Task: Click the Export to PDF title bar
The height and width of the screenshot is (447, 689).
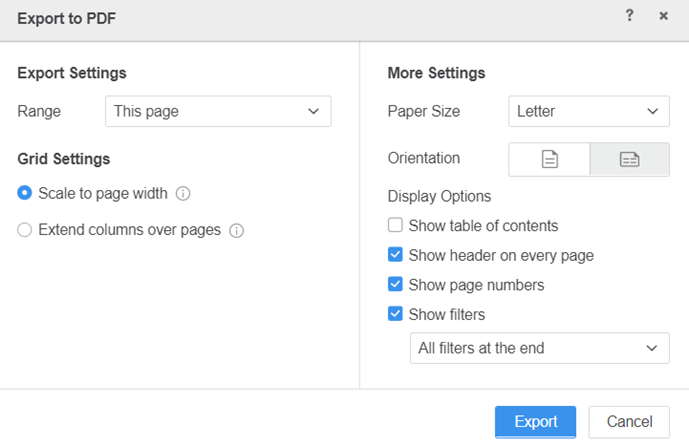Action: pos(300,18)
